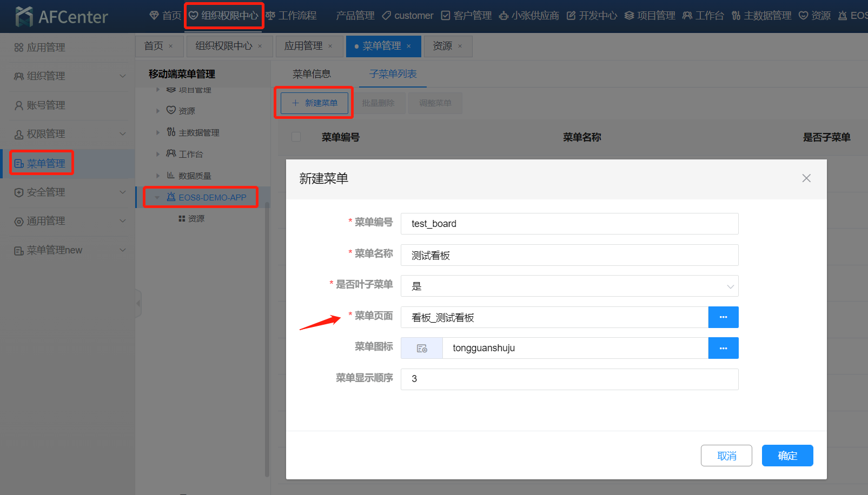
Task: Toggle the select-all checkbox in table header
Action: [x=296, y=137]
